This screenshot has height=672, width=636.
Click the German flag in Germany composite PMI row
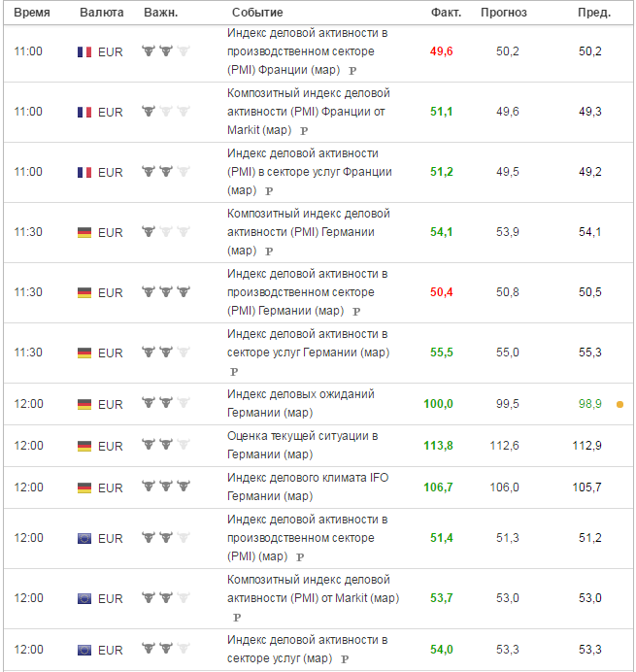(84, 233)
